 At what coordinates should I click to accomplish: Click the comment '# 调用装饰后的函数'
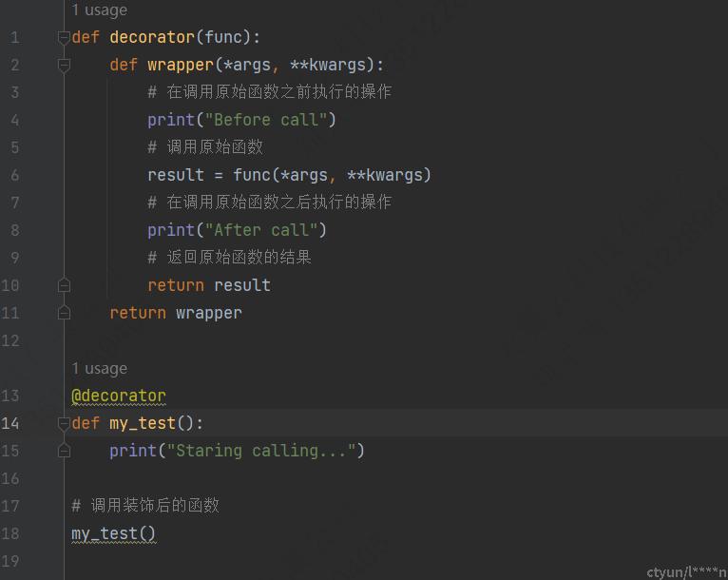(x=145, y=505)
